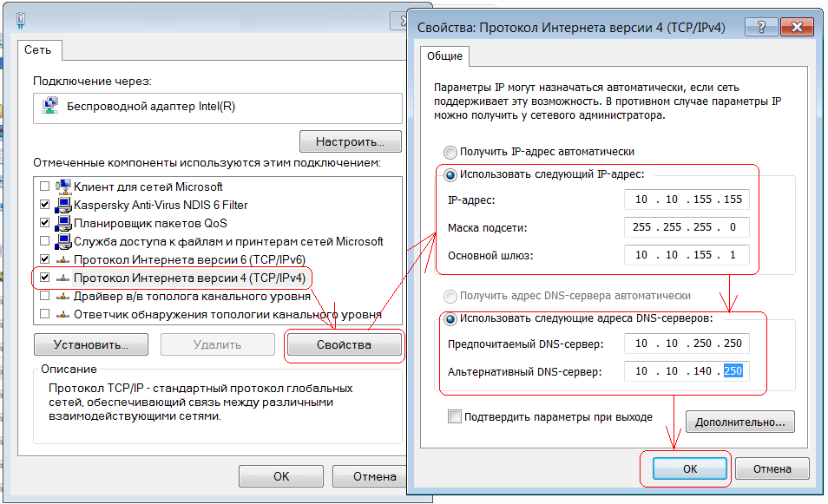Select the Протокол Интернета версии 6 row text

189,259
